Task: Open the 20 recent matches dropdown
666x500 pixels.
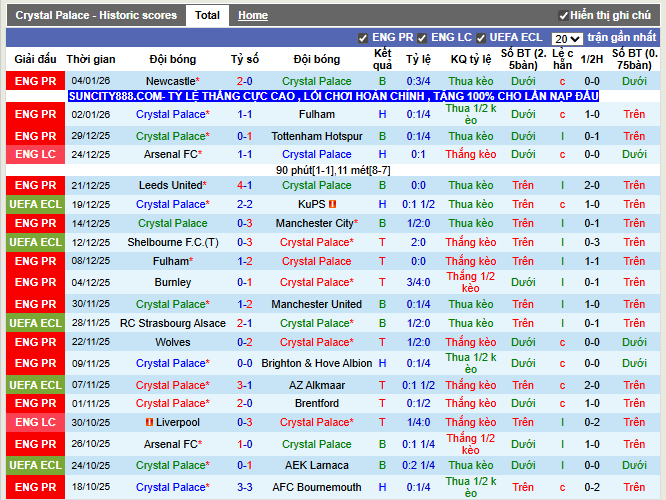Action: (567, 39)
